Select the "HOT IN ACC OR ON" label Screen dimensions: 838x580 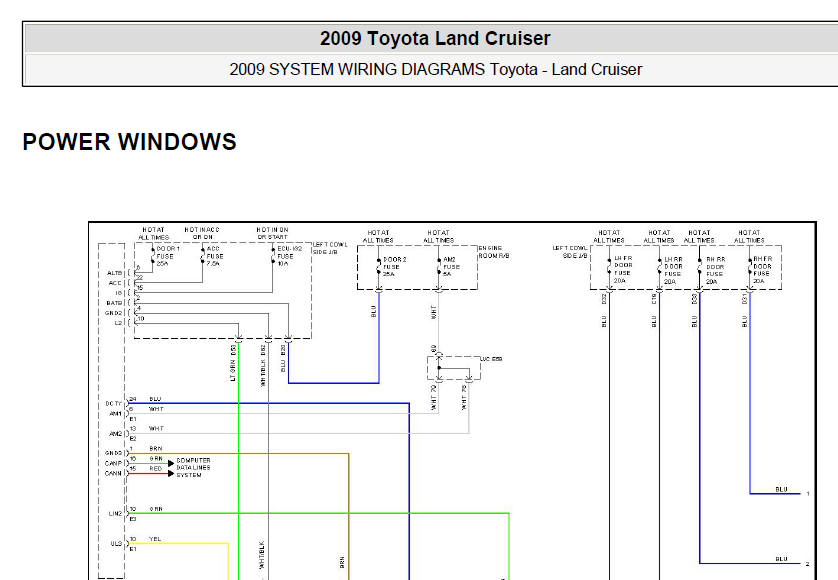point(202,233)
